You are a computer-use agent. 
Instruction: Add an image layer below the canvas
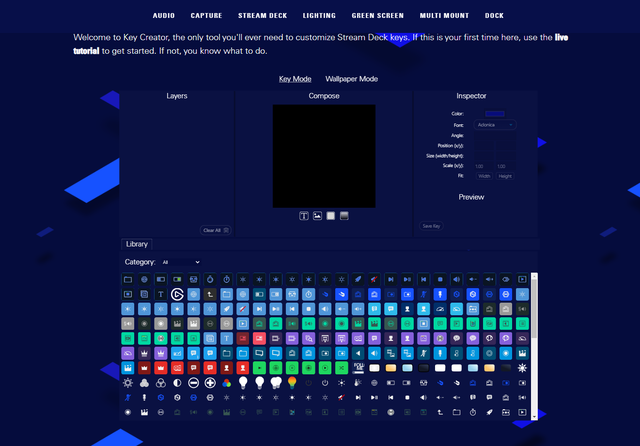click(317, 216)
